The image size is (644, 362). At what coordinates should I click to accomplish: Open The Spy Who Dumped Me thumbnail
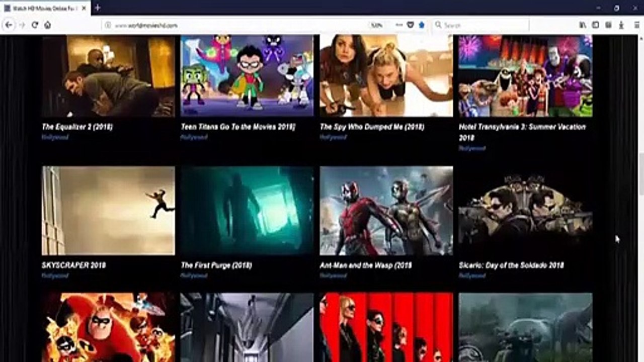click(x=386, y=76)
